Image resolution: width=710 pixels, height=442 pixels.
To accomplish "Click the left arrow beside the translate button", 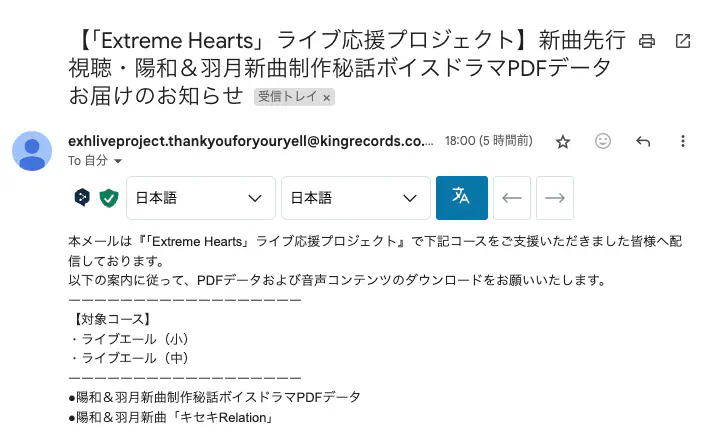I will tap(512, 198).
